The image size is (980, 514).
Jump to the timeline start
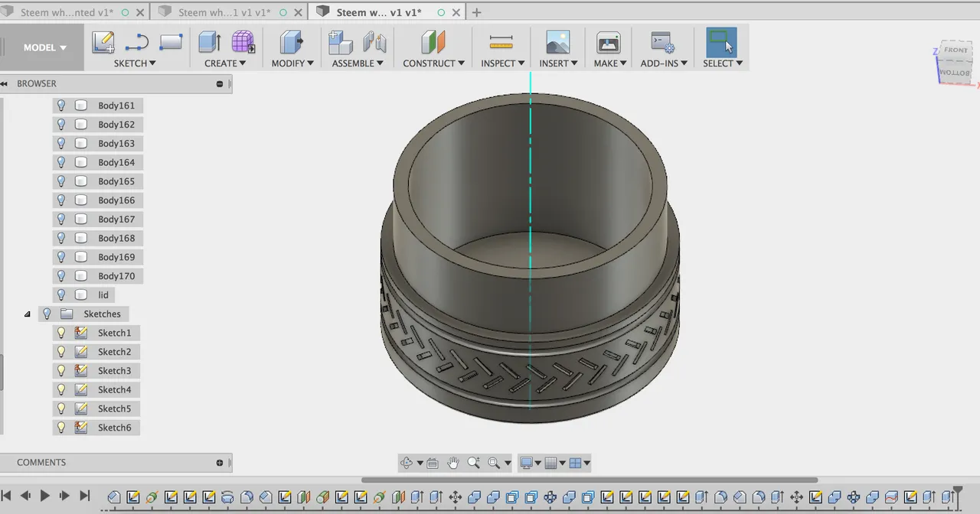[6, 496]
